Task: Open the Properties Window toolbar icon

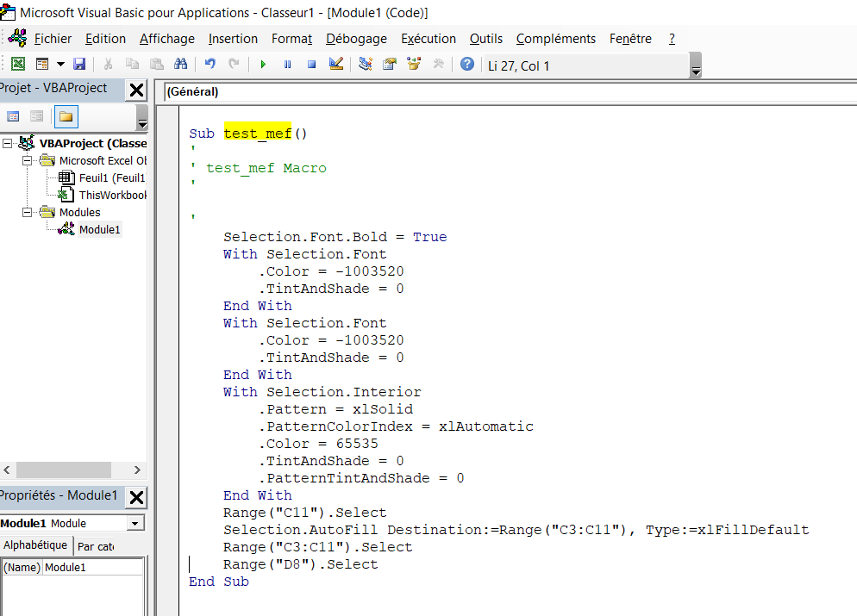Action: tap(390, 64)
